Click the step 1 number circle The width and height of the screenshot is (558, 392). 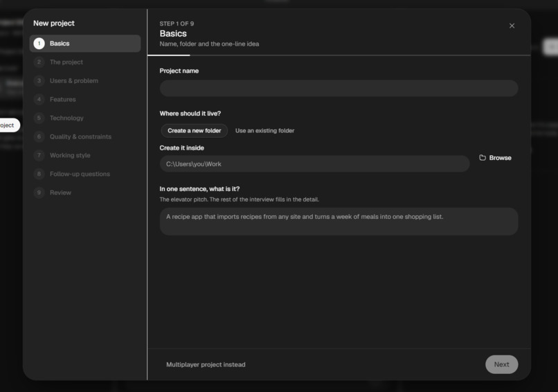[39, 44]
